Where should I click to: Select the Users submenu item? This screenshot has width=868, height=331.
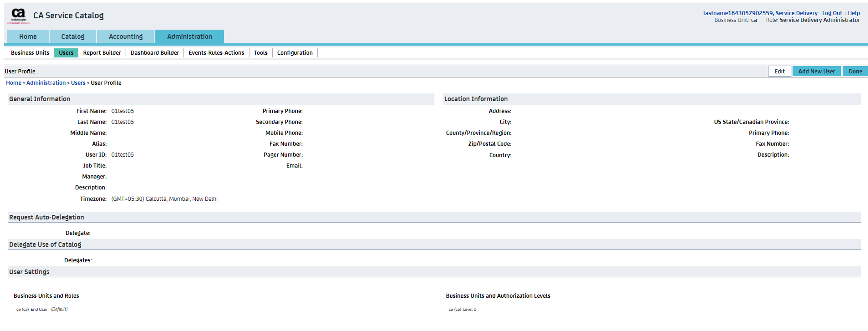66,53
